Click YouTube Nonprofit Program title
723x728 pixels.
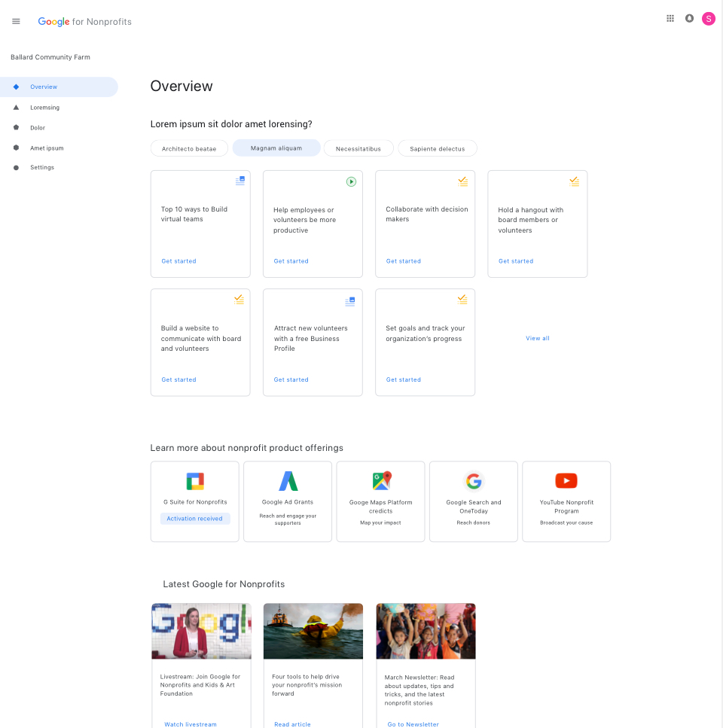566,507
